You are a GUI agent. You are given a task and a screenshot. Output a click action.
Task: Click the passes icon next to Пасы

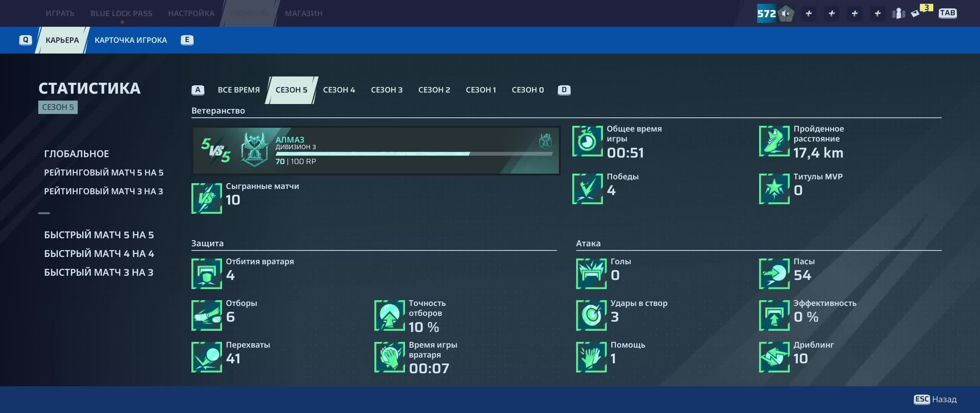pos(774,274)
